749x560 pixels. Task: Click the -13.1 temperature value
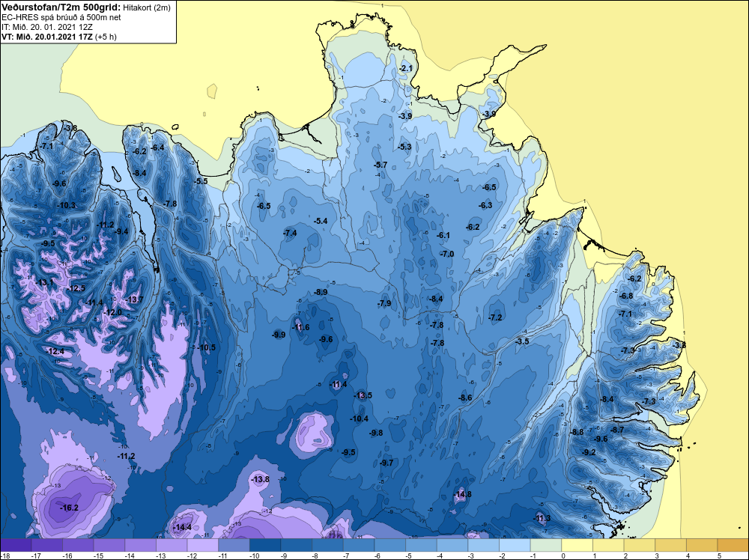(45, 283)
